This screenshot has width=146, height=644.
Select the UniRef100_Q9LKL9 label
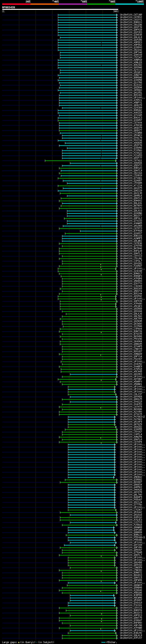[x=131, y=635]
